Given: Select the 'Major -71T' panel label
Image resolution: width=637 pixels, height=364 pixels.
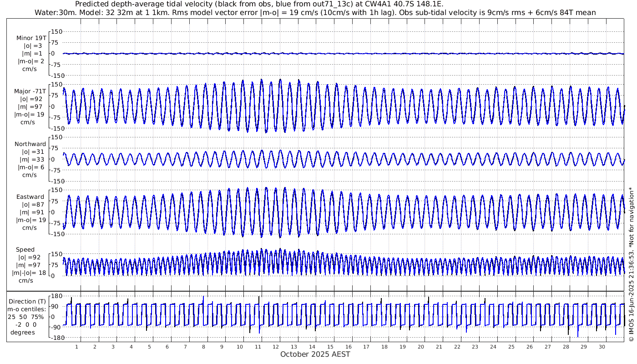Looking at the screenshot, I should [x=30, y=91].
